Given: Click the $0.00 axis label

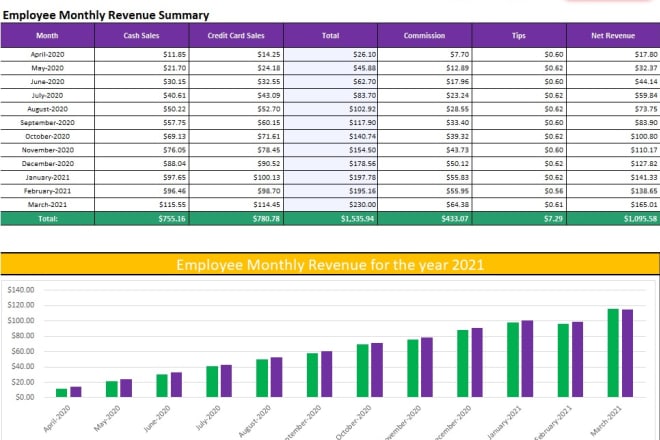Looking at the screenshot, I should click(x=24, y=397).
